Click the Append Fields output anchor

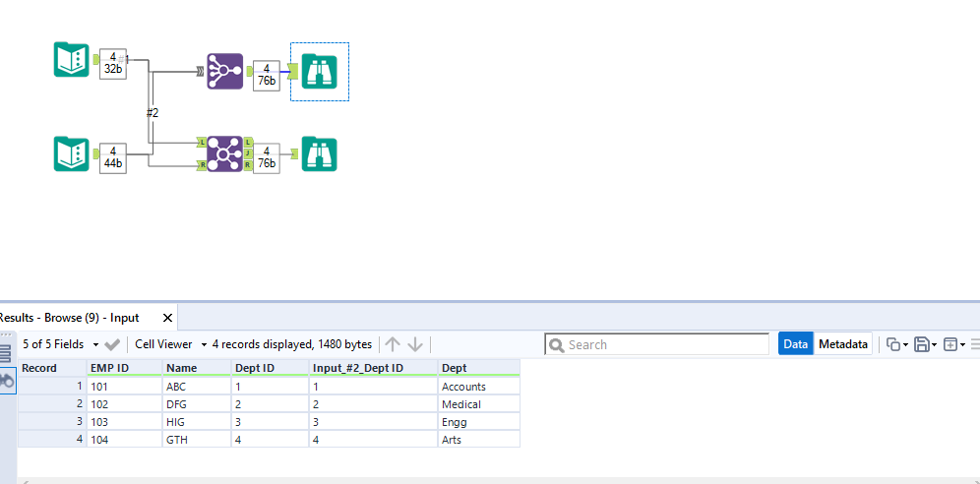pyautogui.click(x=249, y=71)
